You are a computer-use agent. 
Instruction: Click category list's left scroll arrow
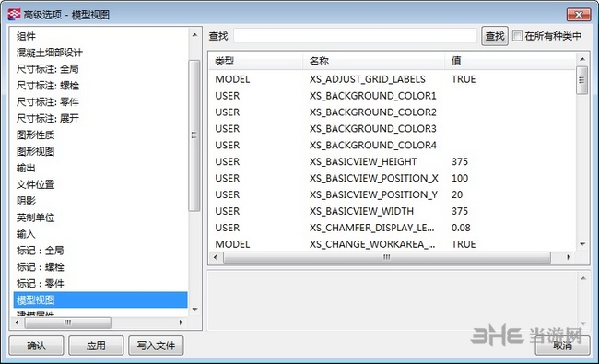tap(17, 323)
